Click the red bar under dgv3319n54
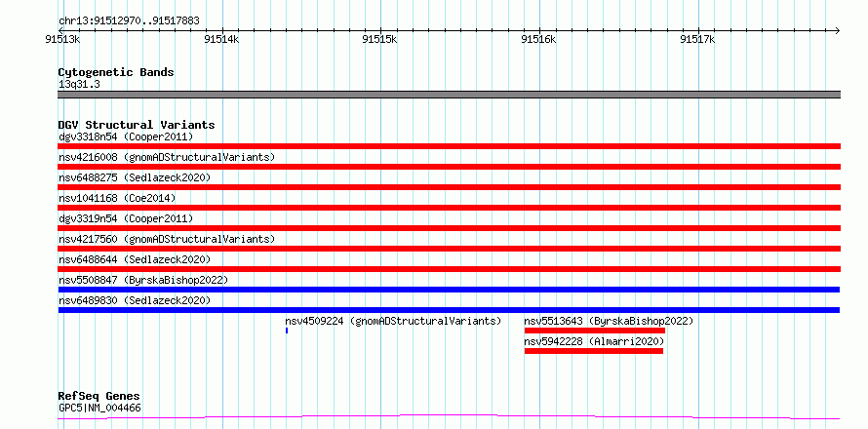The width and height of the screenshot is (868, 429). click(x=450, y=228)
